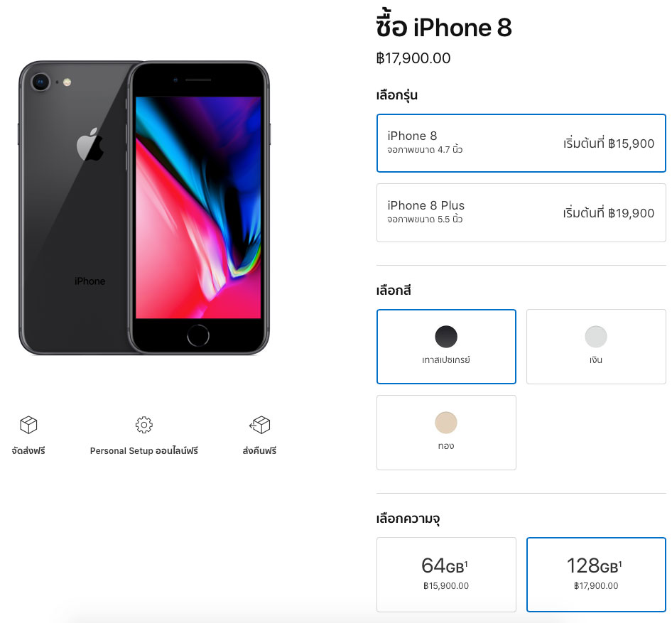This screenshot has height=623, width=672.
Task: Click the ฿15,900.00 price under 64GB
Action: (x=446, y=586)
